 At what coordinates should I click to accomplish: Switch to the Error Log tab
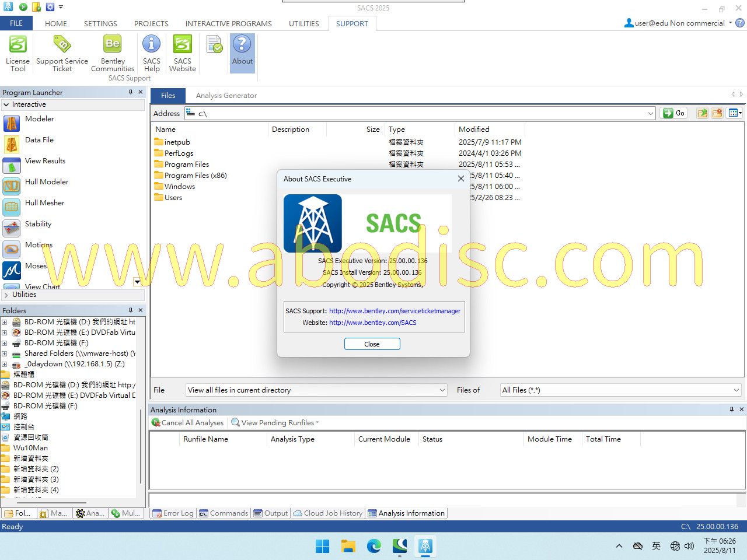pyautogui.click(x=173, y=513)
